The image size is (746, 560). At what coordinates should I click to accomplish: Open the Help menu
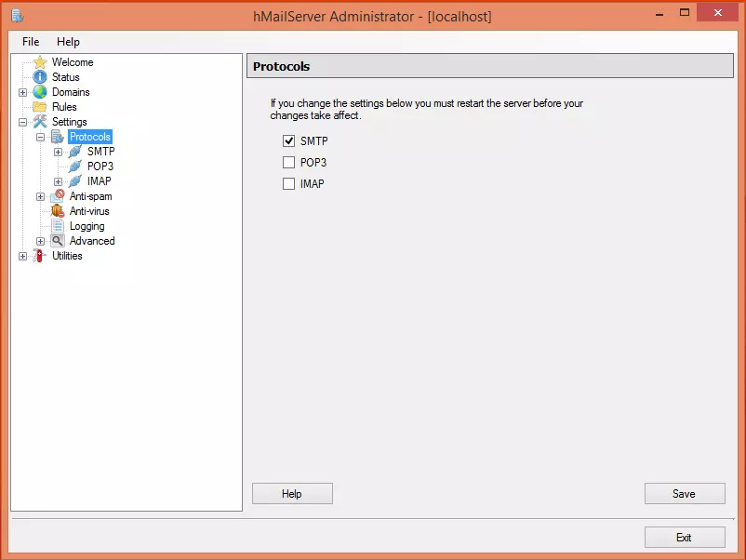[x=68, y=42]
